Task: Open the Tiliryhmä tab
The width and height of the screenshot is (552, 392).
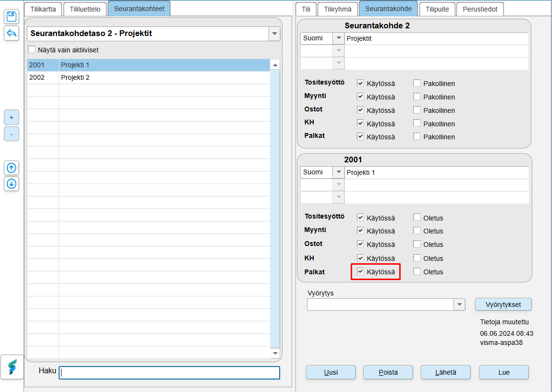Action: point(338,9)
